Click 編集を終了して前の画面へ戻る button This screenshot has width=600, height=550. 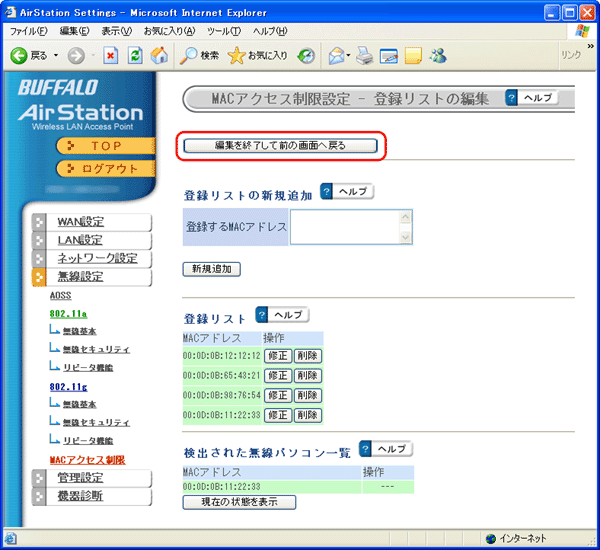tap(281, 146)
